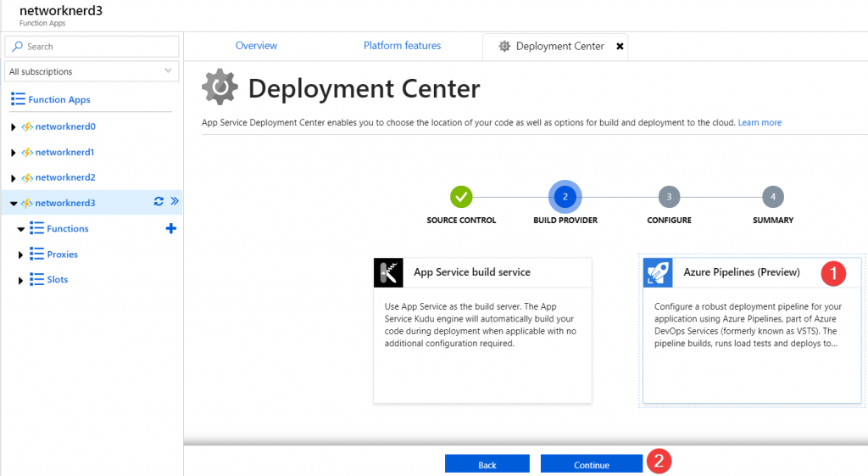This screenshot has width=868, height=476.
Task: Close the Deployment Center tab
Action: coord(620,47)
